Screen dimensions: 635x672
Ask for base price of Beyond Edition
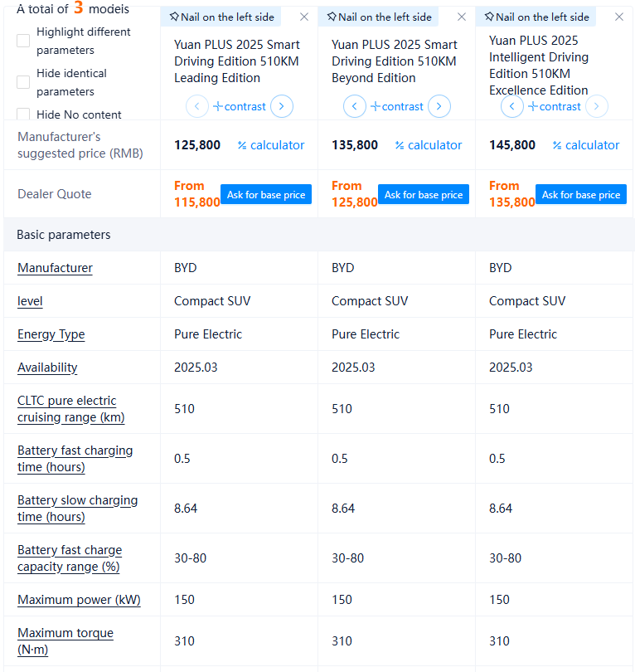pos(424,194)
